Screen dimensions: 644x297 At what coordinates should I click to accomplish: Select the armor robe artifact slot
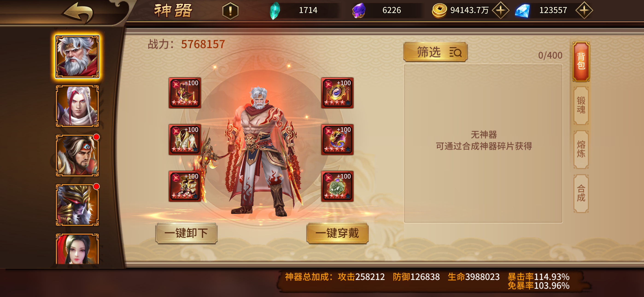tap(185, 140)
